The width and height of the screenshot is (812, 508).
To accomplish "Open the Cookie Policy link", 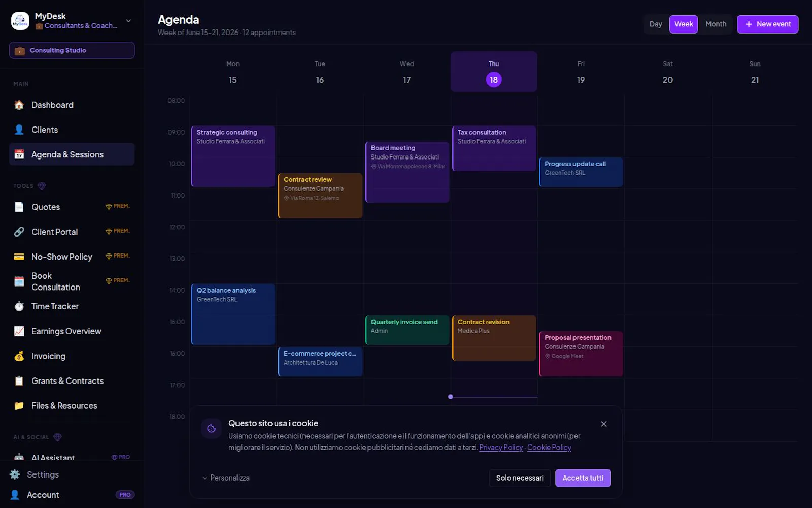I will click(x=549, y=448).
